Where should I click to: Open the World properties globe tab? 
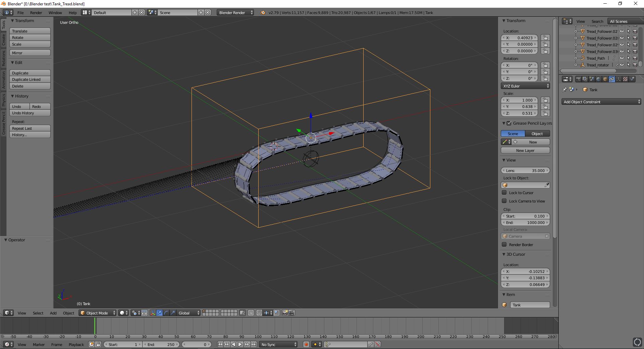[598, 79]
